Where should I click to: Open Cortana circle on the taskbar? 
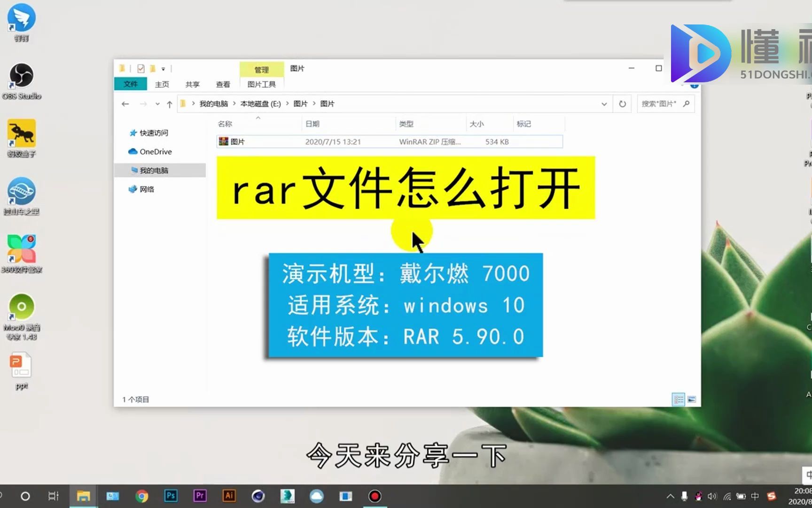tap(25, 496)
